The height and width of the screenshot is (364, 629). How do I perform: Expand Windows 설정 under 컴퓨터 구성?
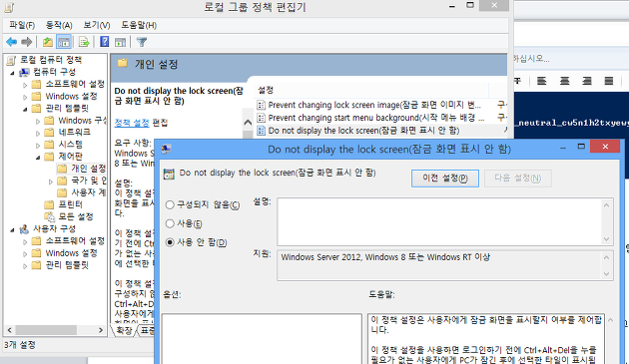pos(25,97)
